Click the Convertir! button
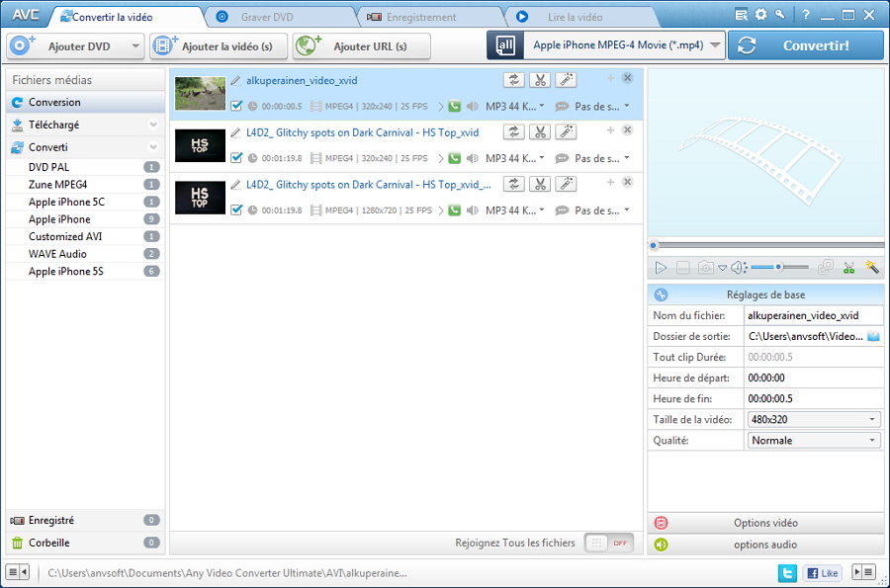This screenshot has width=890, height=588. tap(805, 45)
